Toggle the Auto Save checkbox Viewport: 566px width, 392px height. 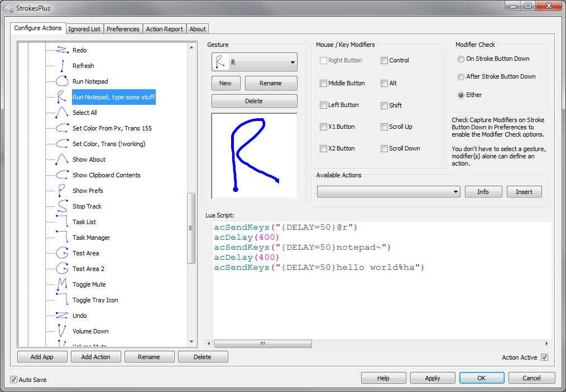14,380
